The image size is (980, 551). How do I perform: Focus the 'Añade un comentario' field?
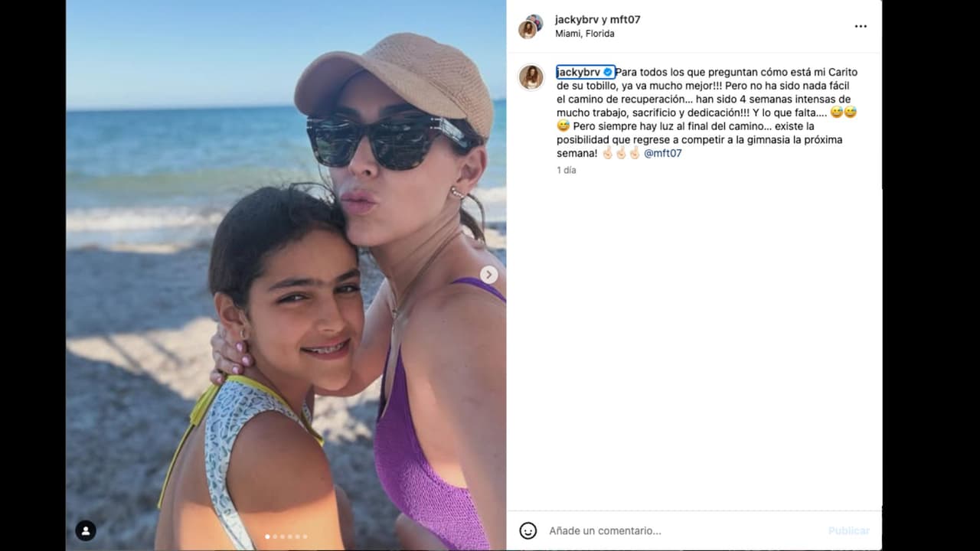681,530
